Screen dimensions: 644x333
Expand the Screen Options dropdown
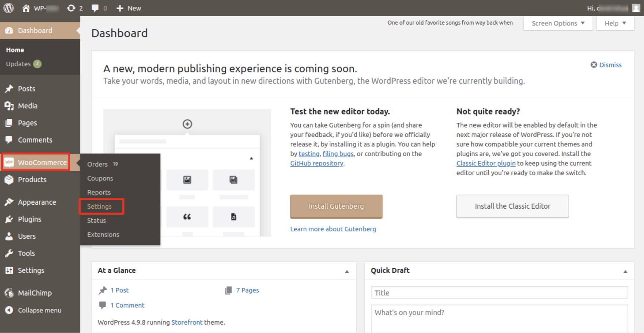(x=558, y=23)
